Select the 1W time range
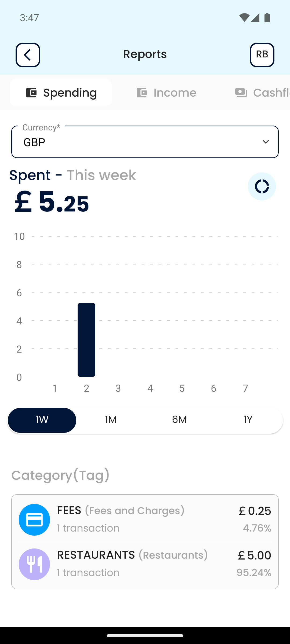 point(42,420)
